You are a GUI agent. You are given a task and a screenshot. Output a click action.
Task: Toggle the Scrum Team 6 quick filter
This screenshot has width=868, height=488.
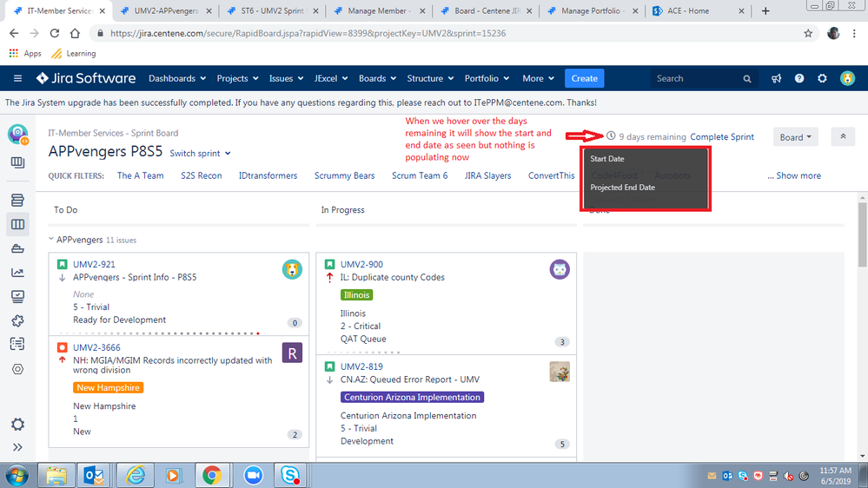pyautogui.click(x=420, y=175)
